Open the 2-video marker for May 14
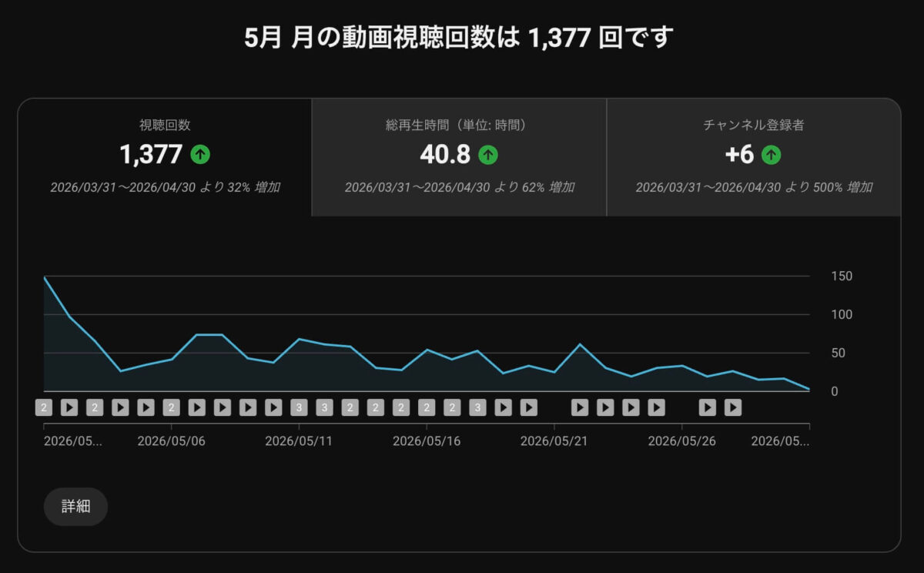 [x=376, y=407]
